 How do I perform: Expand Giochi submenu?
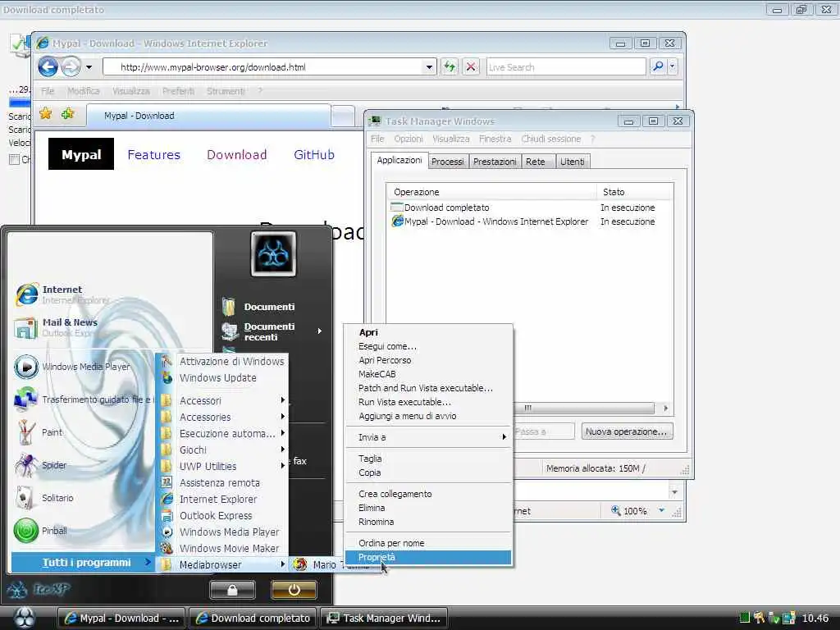point(222,450)
